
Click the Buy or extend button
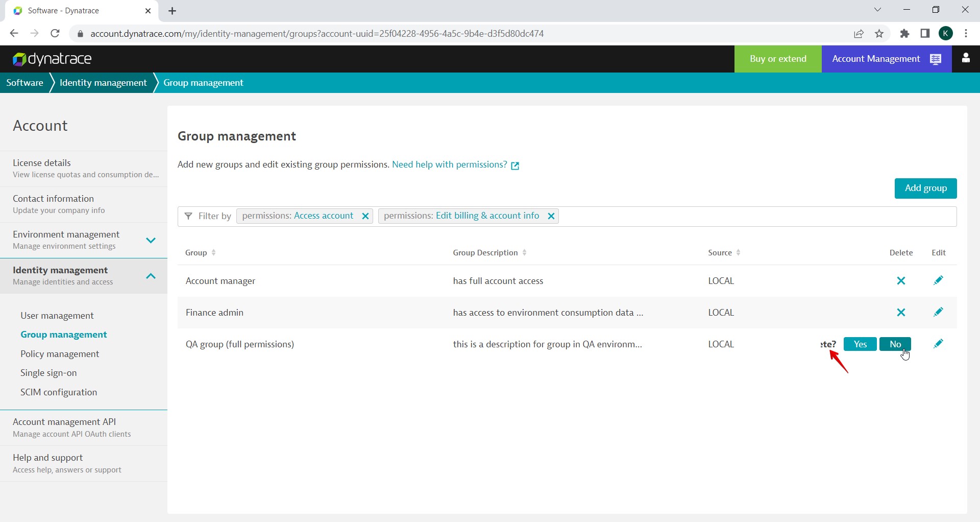[x=778, y=59]
